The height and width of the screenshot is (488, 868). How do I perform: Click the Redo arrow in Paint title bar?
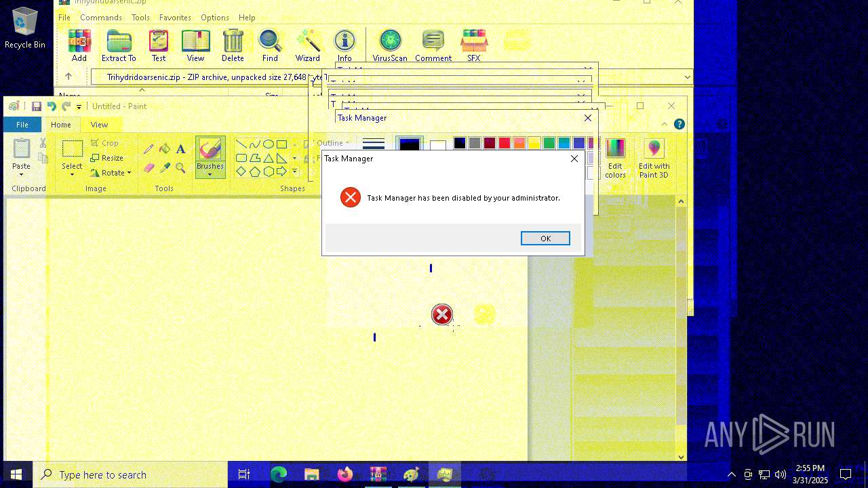click(x=66, y=106)
